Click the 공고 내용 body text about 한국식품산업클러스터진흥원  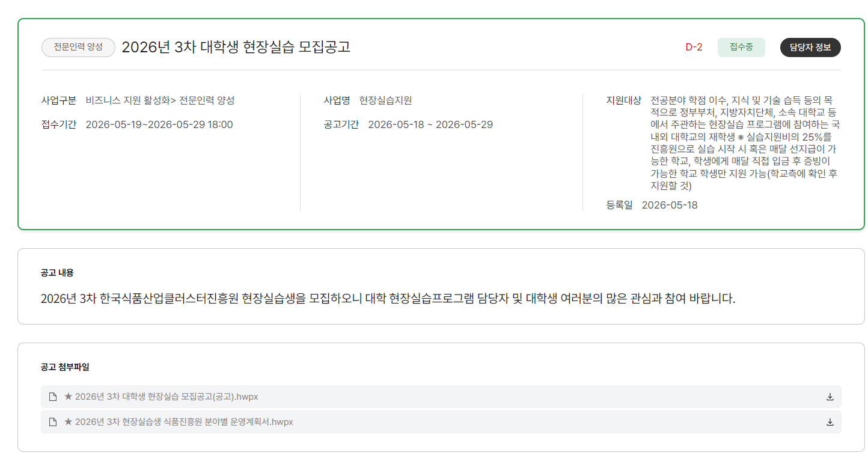(388, 298)
